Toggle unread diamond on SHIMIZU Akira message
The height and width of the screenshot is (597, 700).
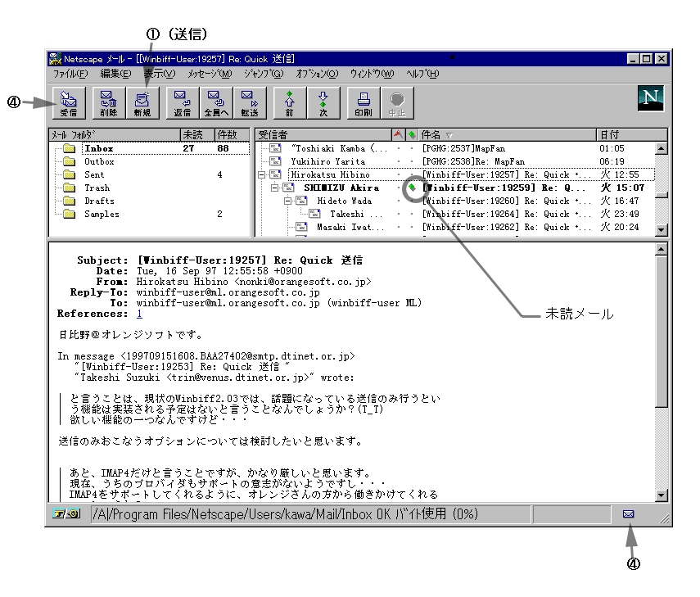click(412, 188)
